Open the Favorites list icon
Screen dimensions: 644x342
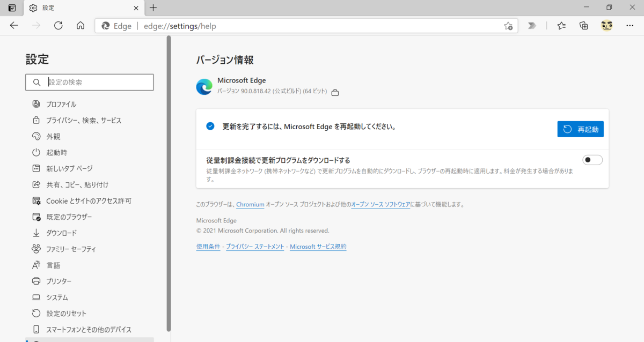561,26
